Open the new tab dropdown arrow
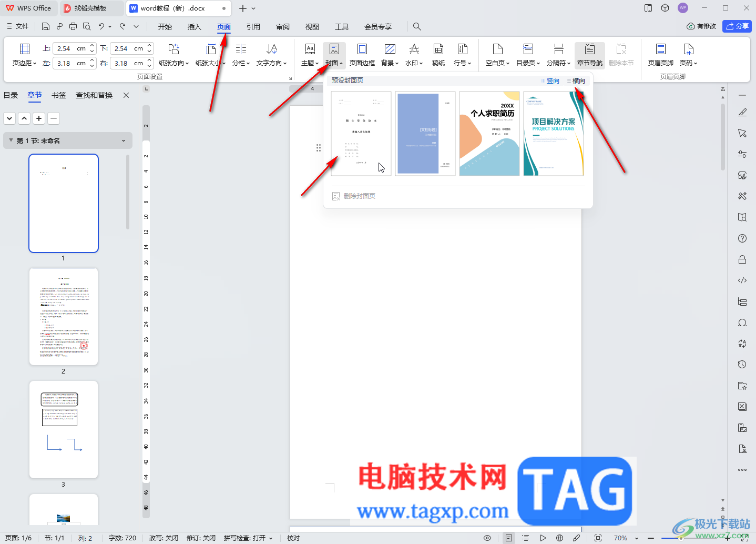This screenshot has width=756, height=544. pos(253,8)
